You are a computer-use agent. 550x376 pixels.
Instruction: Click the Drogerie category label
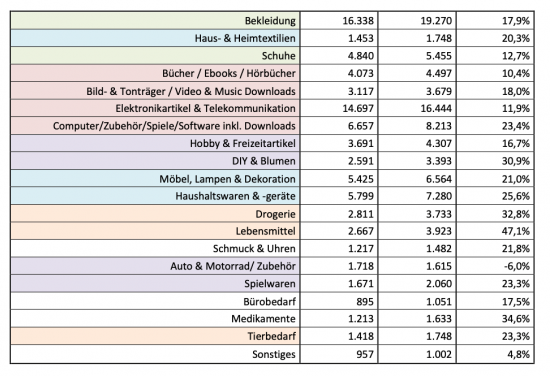(275, 214)
